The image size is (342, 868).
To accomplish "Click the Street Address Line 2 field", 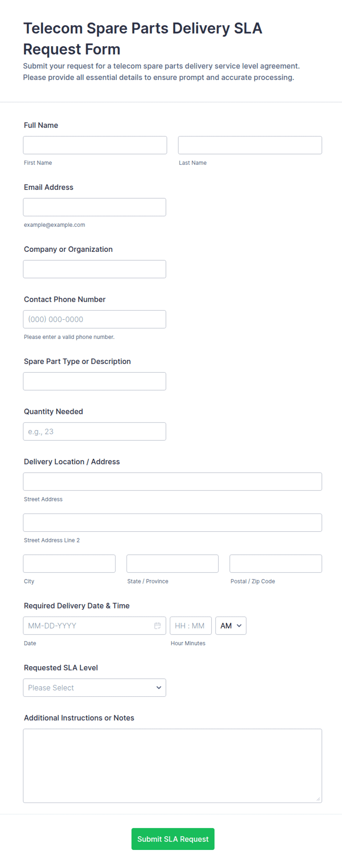I will tap(172, 523).
